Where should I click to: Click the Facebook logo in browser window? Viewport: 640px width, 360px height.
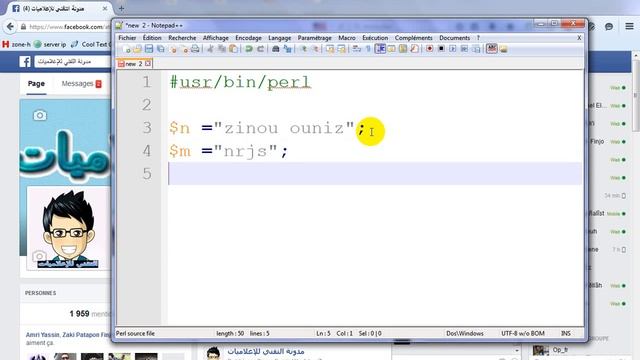click(x=25, y=62)
